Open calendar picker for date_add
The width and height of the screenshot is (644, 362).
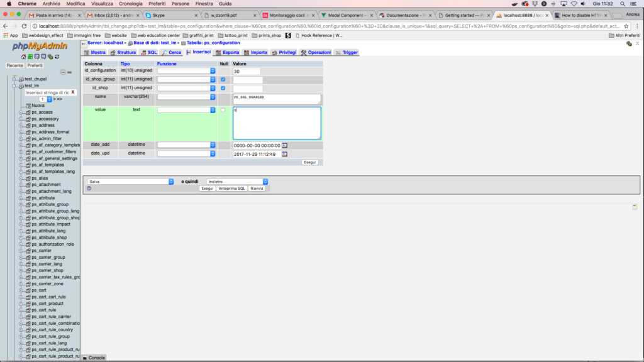click(x=285, y=145)
